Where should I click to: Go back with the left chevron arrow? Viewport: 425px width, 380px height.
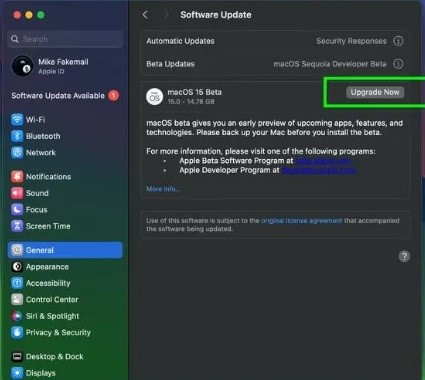[x=145, y=15]
